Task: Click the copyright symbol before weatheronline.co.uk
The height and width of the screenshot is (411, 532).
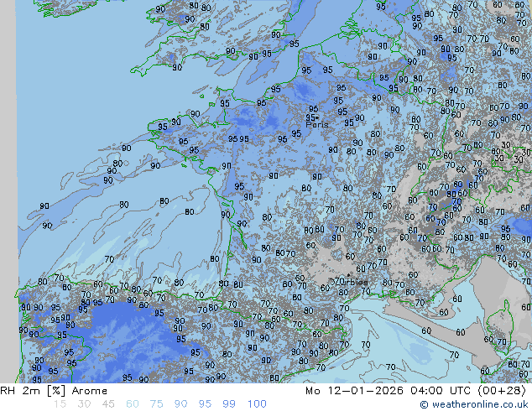Action: 425,404
